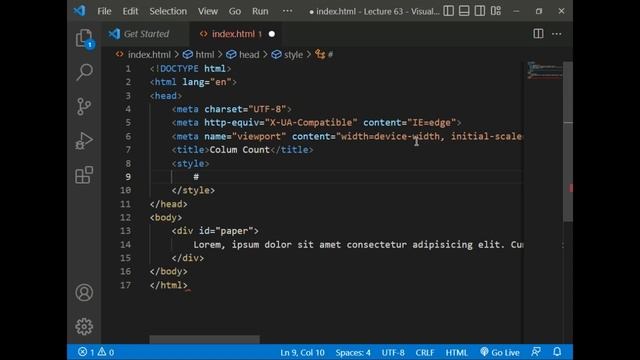
Task: Open the Search view
Action: coord(84,72)
